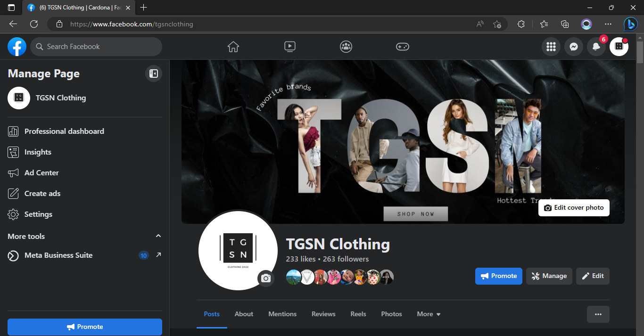
Task: Open the Video (Watch) icon
Action: coord(290,47)
